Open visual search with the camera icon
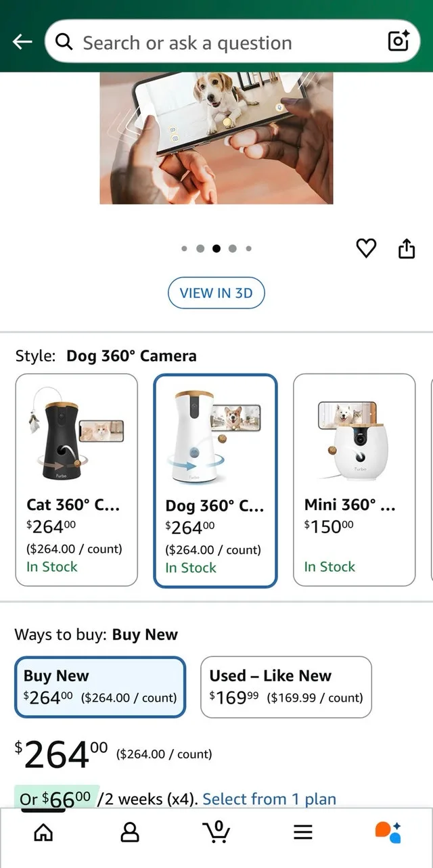This screenshot has width=433, height=868. point(398,41)
